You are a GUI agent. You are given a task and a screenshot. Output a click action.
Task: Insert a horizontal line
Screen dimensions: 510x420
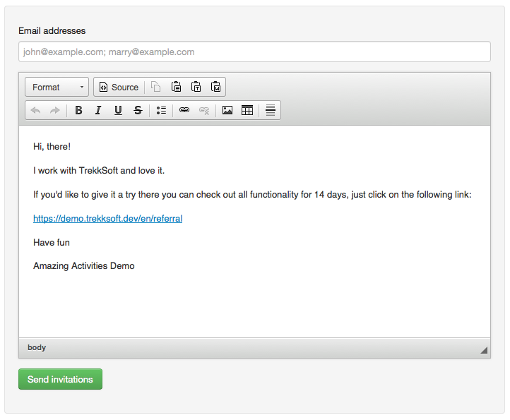[x=271, y=110]
